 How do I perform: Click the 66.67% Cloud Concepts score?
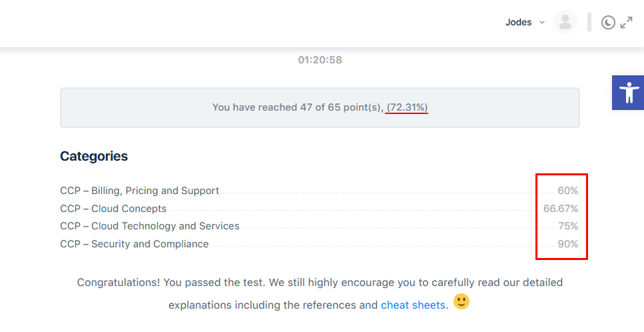pos(561,209)
